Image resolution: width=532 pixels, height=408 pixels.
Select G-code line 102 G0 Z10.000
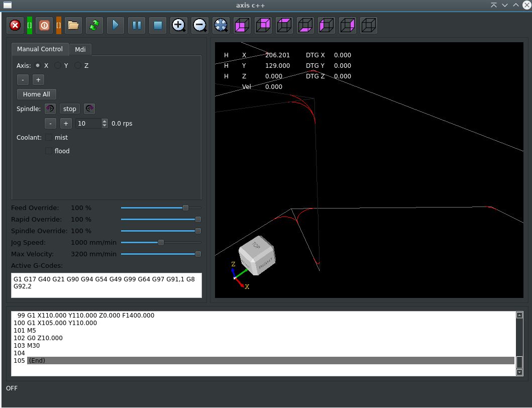[263, 338]
